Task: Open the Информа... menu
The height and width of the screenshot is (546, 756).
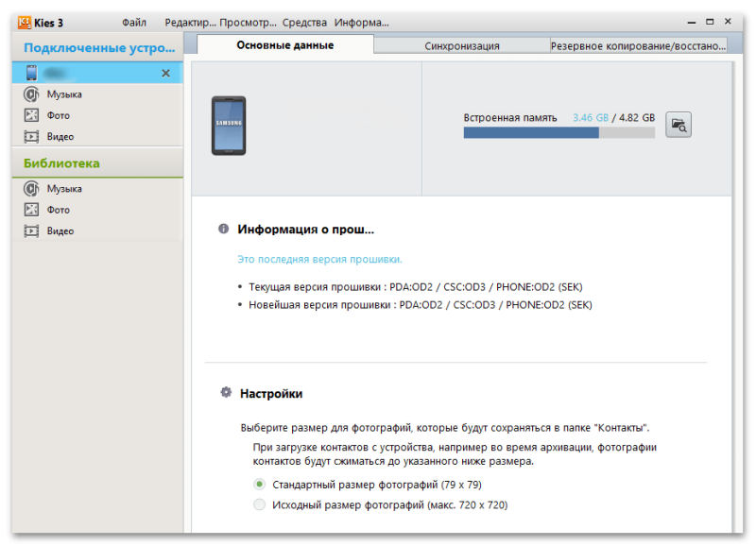Action: point(362,23)
